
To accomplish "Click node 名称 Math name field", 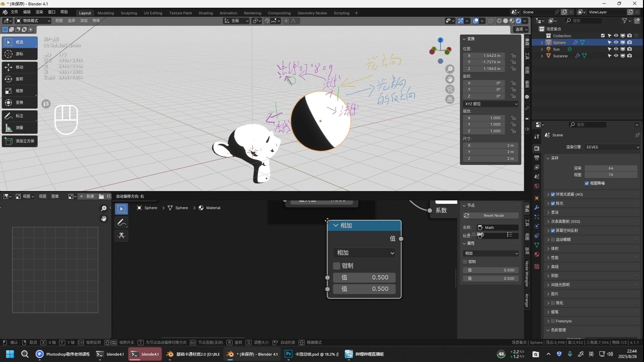I will pos(497,228).
